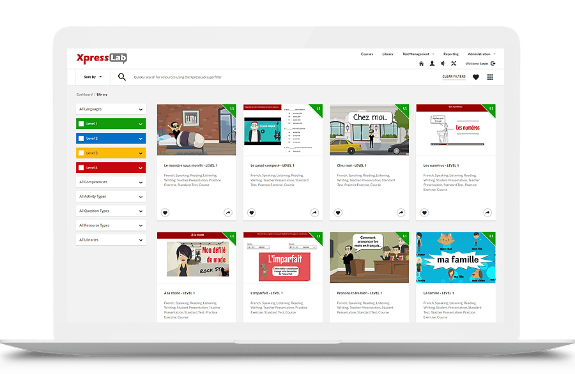
Task: Open the user profile icon
Action: click(433, 63)
